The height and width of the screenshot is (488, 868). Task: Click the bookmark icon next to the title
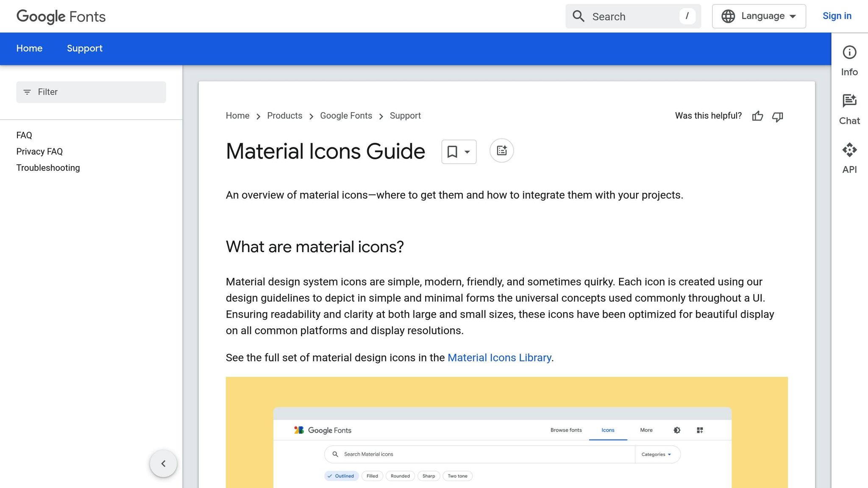(453, 152)
